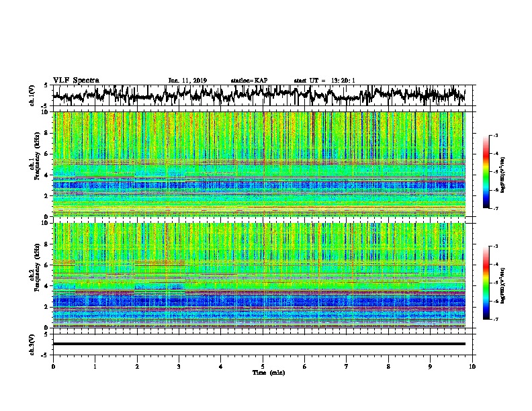Click the lower colorbar's log(PSD) label
Viewport: 532px width, 411px height.
(x=503, y=285)
